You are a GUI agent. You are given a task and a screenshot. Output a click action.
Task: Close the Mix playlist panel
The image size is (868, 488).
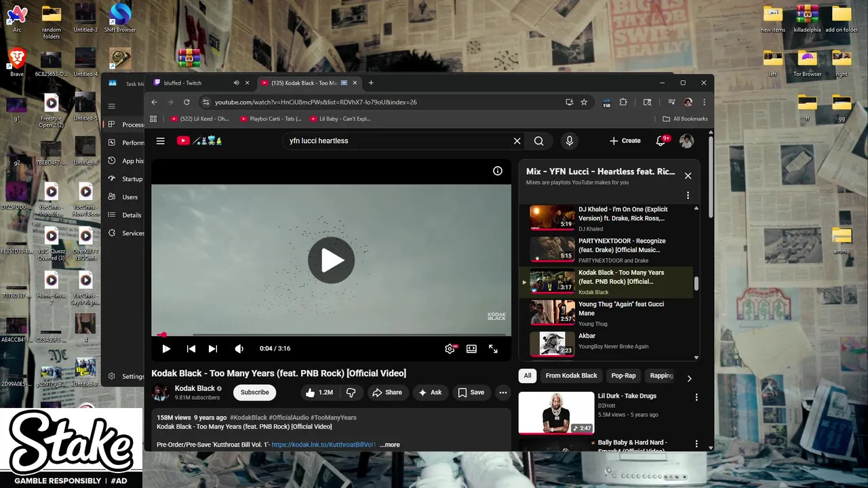(x=688, y=176)
